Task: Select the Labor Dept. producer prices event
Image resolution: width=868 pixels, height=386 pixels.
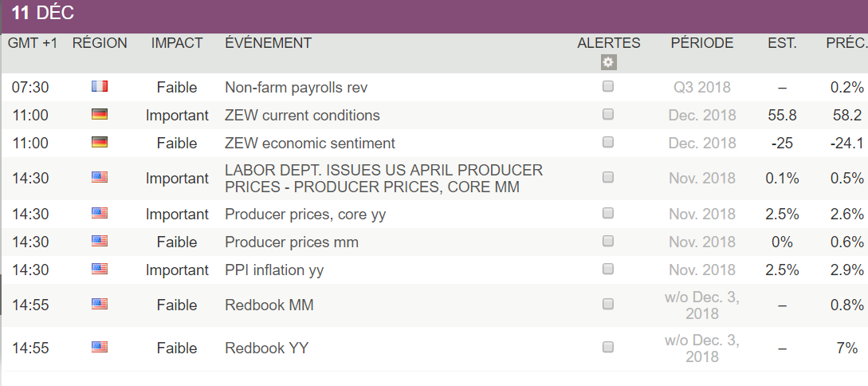Action: point(383,179)
